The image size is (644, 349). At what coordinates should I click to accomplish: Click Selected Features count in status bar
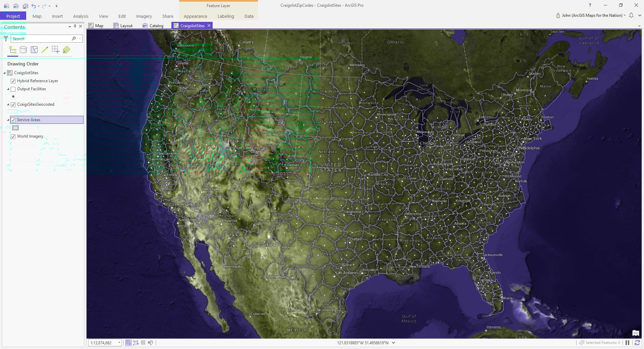603,343
